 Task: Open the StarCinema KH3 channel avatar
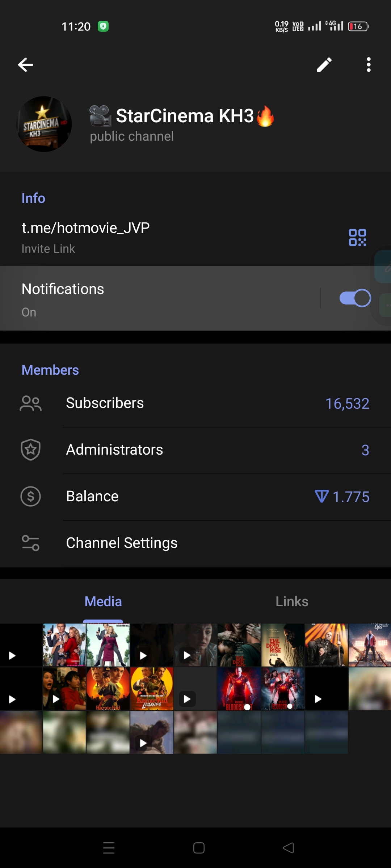click(x=44, y=124)
